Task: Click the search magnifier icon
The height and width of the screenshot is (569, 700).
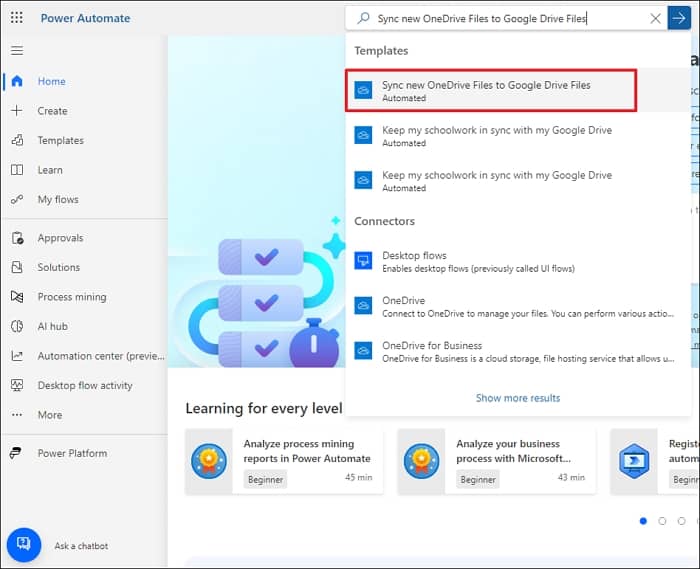Action: coord(363,18)
